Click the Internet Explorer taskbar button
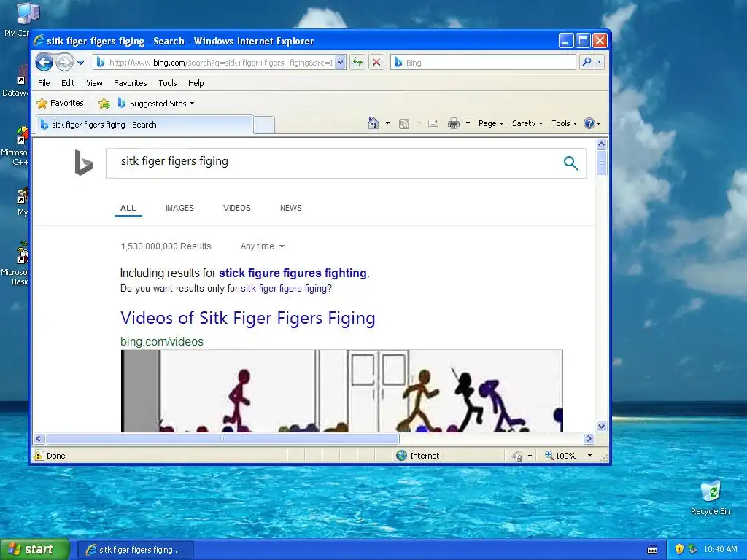 [x=136, y=550]
